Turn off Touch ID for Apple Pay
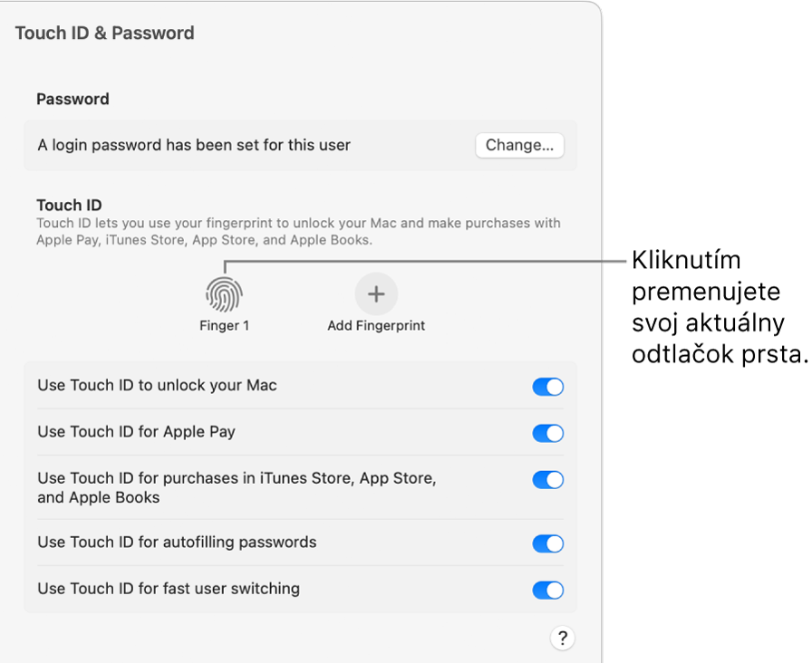 coord(547,433)
